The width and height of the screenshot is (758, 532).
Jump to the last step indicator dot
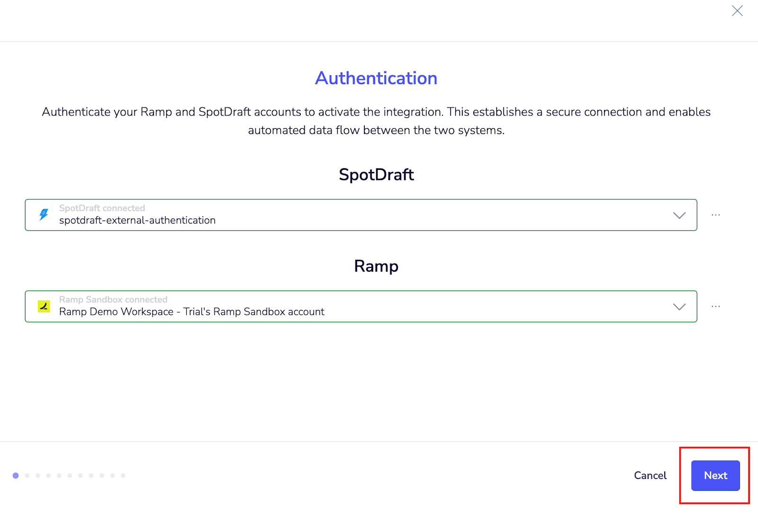click(123, 476)
